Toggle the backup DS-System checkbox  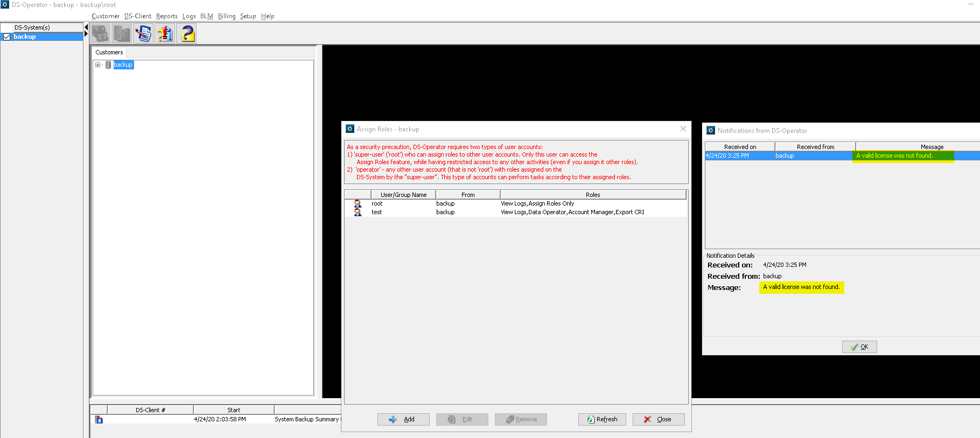tap(7, 37)
